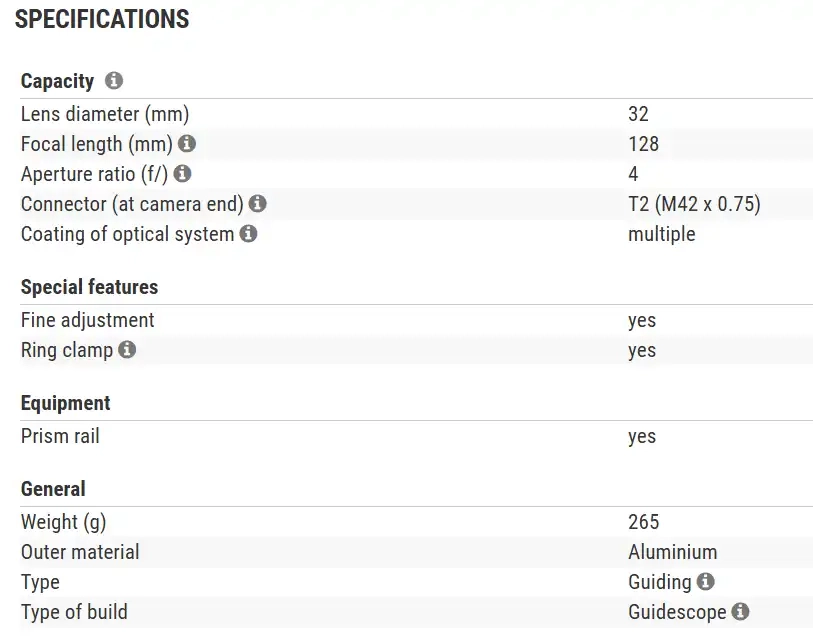Click info icon next to Aperture ratio
The width and height of the screenshot is (813, 642).
(x=182, y=174)
